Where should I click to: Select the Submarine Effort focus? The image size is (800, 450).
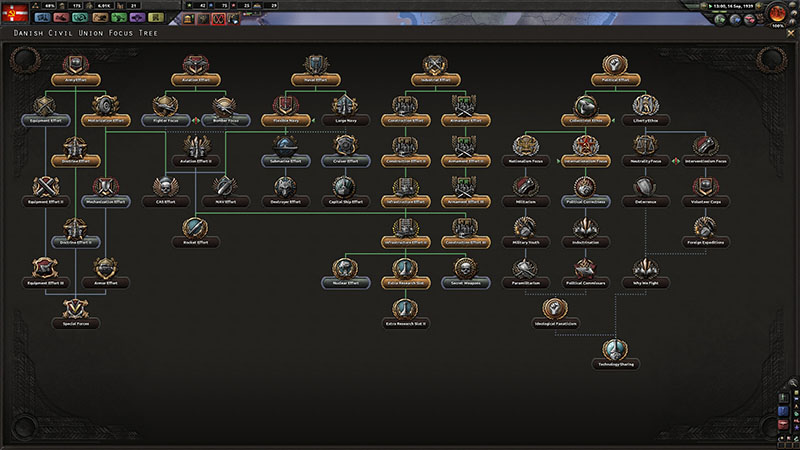[286, 152]
